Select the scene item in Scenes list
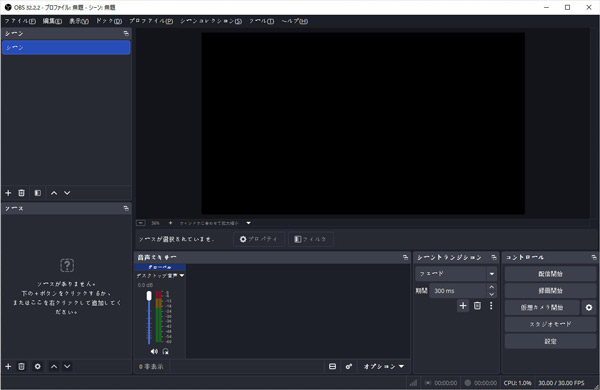 (66, 47)
